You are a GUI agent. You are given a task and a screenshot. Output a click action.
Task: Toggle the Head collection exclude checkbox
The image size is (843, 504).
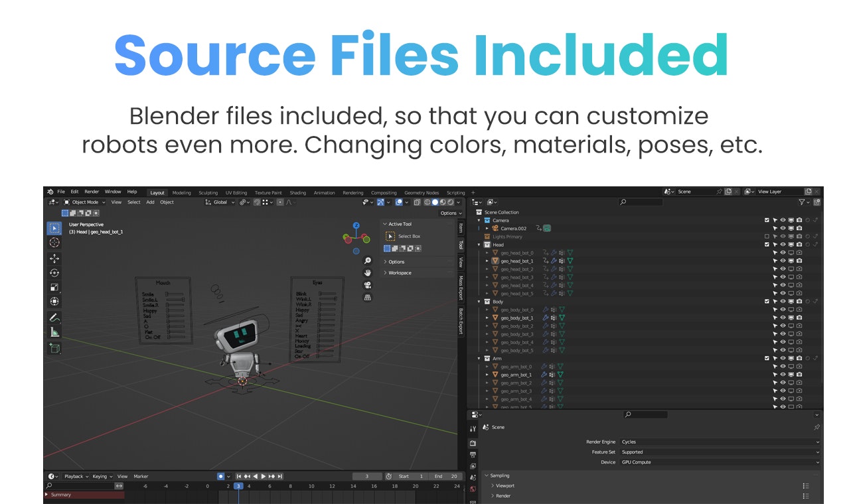pyautogui.click(x=767, y=245)
